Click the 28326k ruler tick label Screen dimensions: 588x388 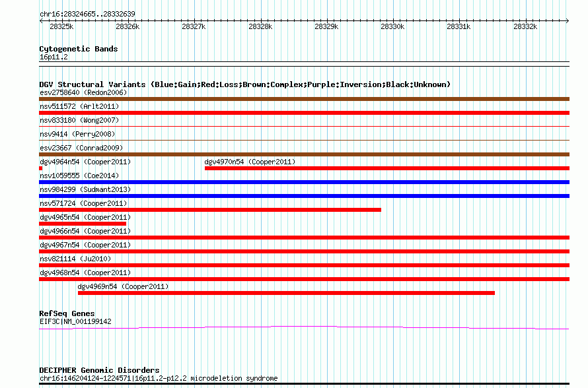[128, 26]
